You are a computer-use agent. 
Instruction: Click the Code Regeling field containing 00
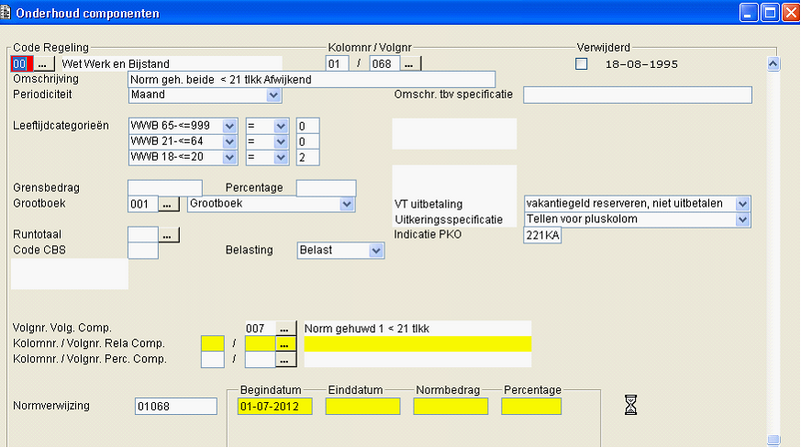click(21, 64)
